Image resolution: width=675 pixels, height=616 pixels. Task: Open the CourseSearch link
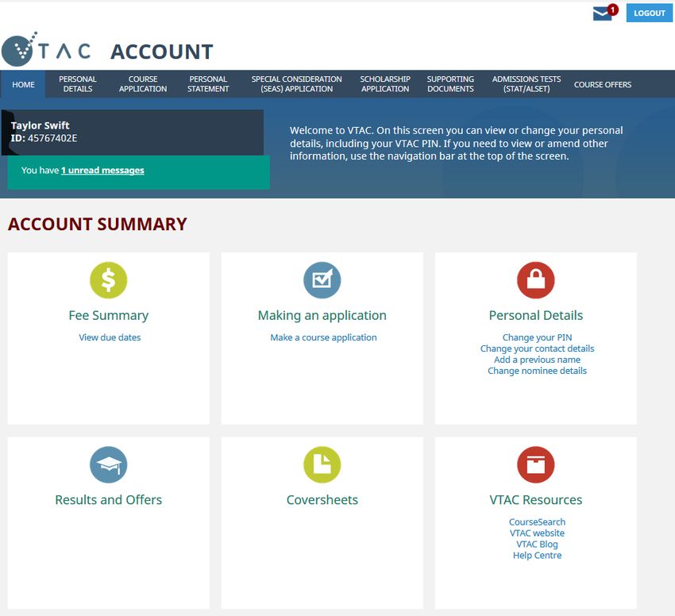(x=538, y=522)
